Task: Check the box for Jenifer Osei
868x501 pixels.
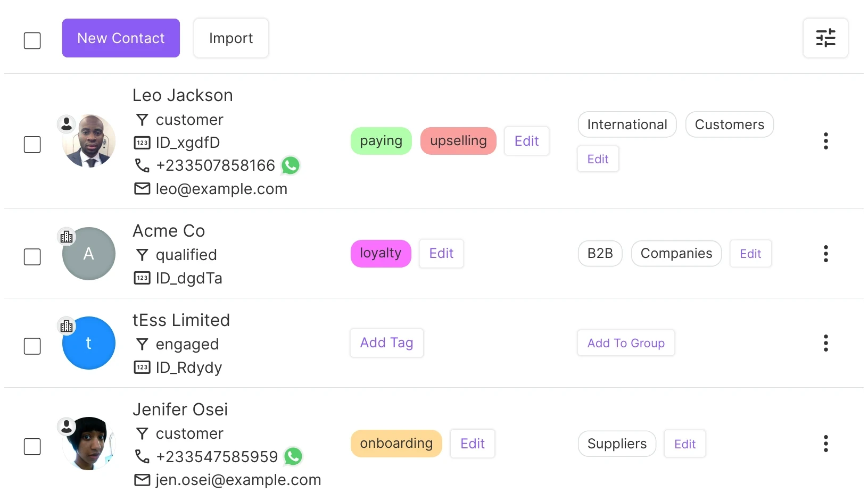Action: coord(32,447)
